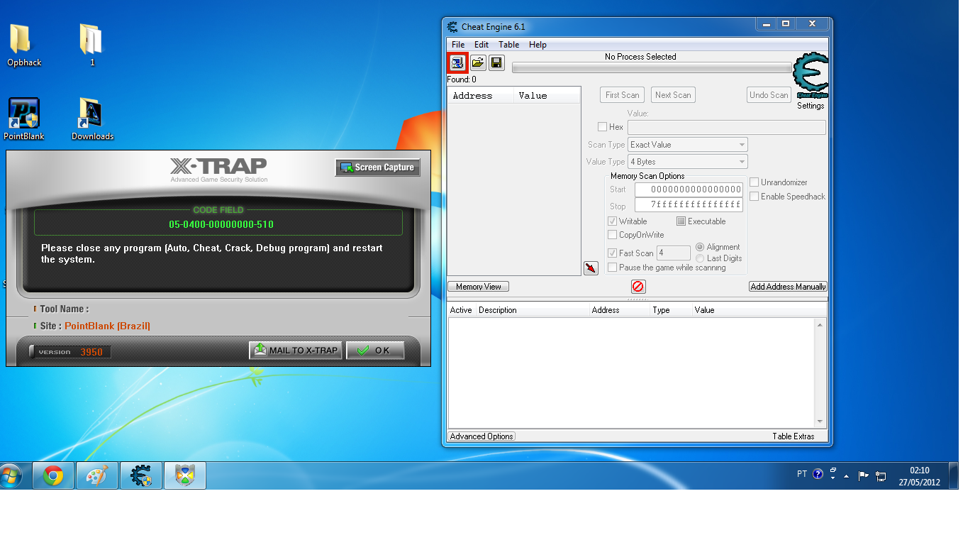Toggle the Fast Scan checkbox
This screenshot has width=980, height=545.
[x=613, y=253]
